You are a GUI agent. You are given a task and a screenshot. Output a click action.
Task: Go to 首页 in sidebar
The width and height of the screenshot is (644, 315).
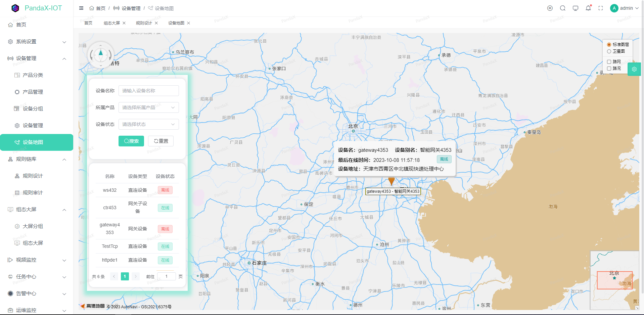click(37, 25)
